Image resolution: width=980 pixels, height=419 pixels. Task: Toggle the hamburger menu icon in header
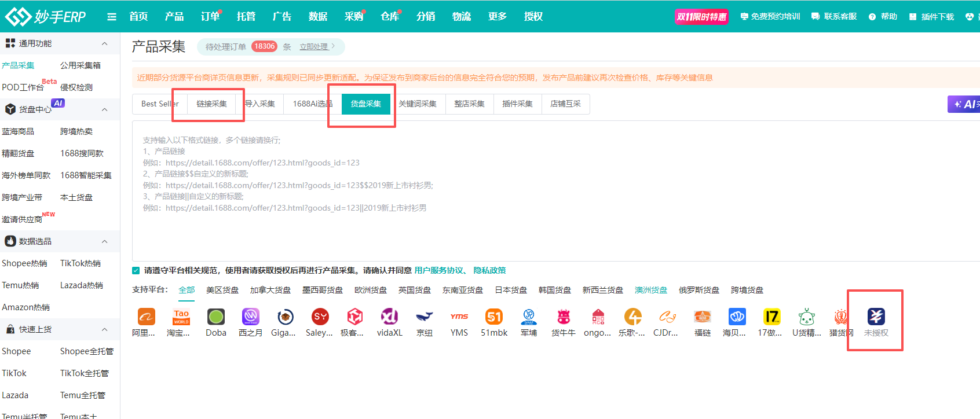tap(112, 17)
